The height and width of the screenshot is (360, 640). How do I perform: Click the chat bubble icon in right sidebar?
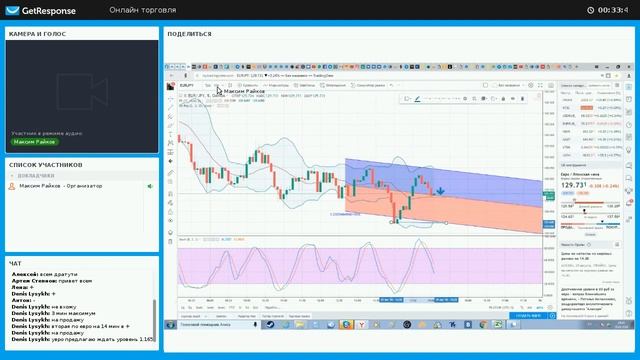[629, 166]
